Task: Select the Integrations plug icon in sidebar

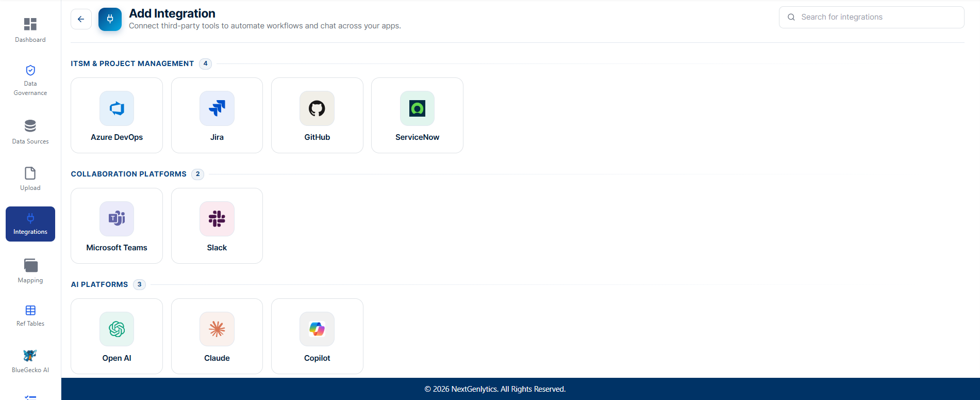Action: 30,218
